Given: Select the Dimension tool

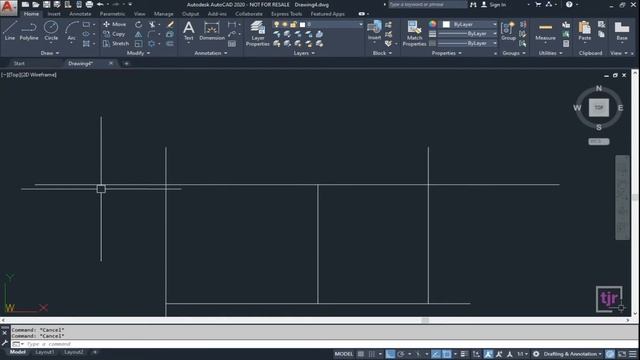Looking at the screenshot, I should [x=212, y=31].
